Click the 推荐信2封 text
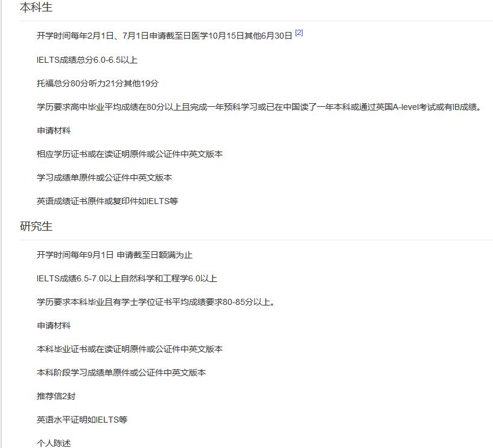Viewport: 493px width, 448px height. (x=56, y=396)
